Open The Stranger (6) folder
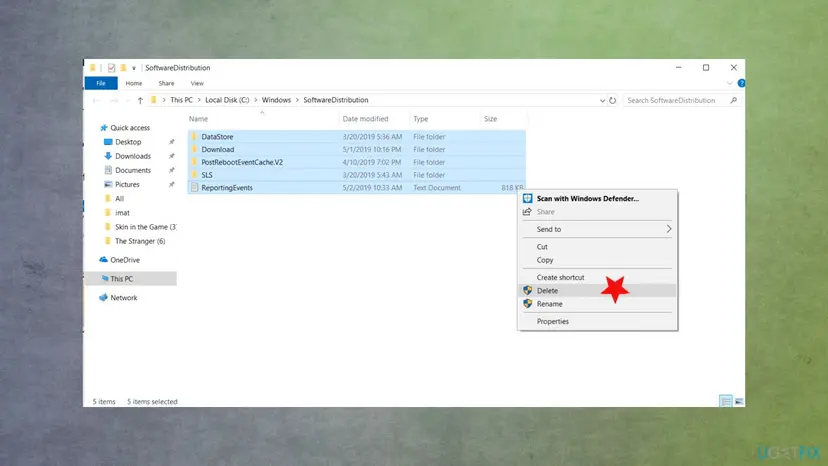The width and height of the screenshot is (828, 466). pyautogui.click(x=140, y=241)
